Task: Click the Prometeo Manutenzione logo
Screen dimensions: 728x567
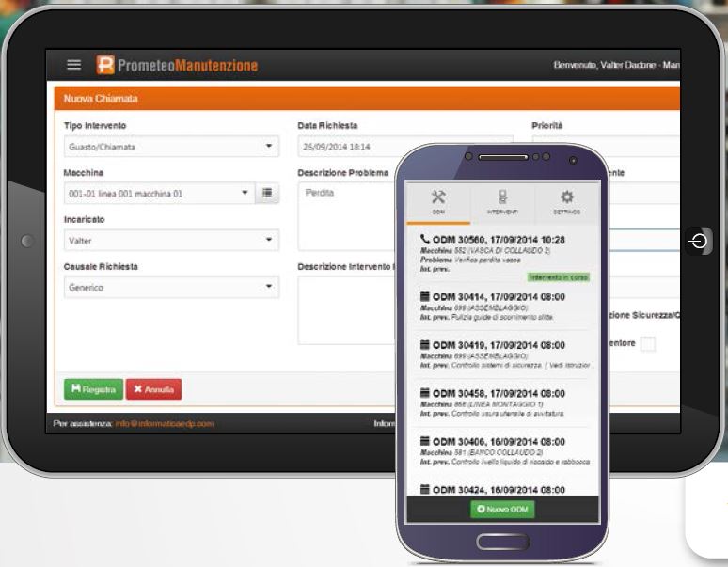Action: pos(177,65)
